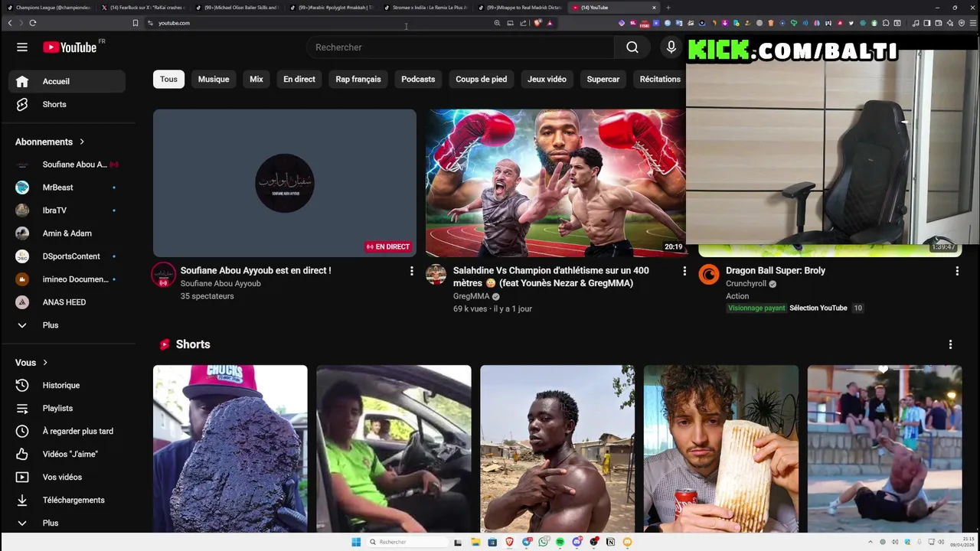The image size is (980, 551).
Task: Open Notion from the taskbar
Action: point(610,542)
